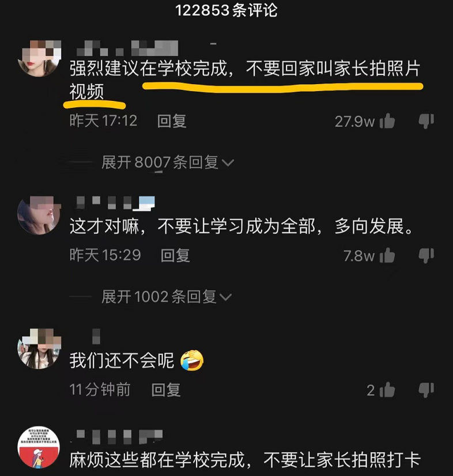Dislike the comment posted 11分钟前

[x=426, y=390]
